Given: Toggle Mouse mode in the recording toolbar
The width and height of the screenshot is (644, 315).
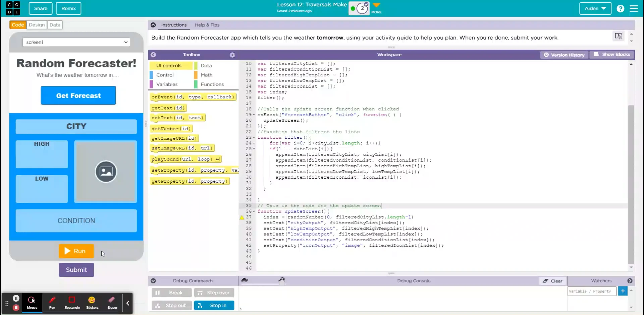Looking at the screenshot, I should tap(32, 303).
